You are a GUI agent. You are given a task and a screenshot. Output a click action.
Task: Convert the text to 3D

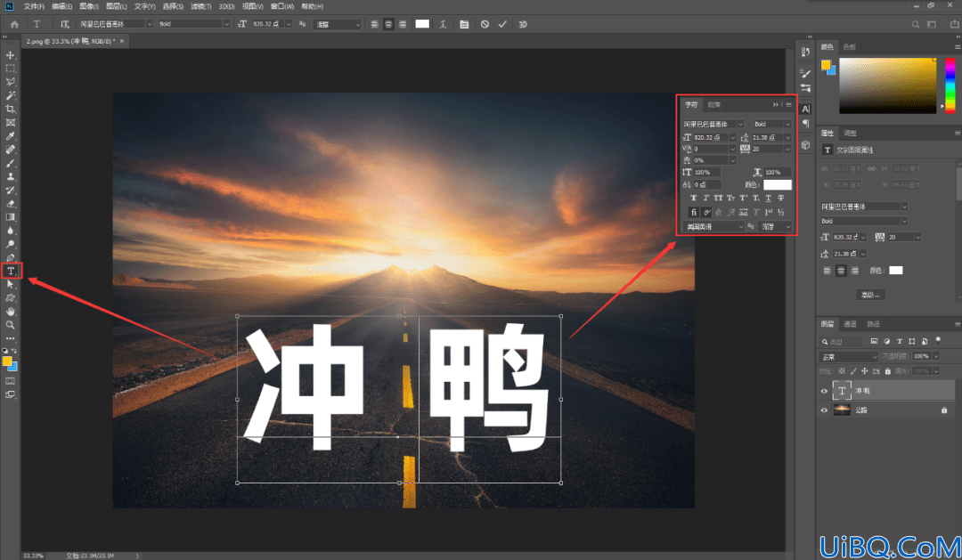(523, 25)
